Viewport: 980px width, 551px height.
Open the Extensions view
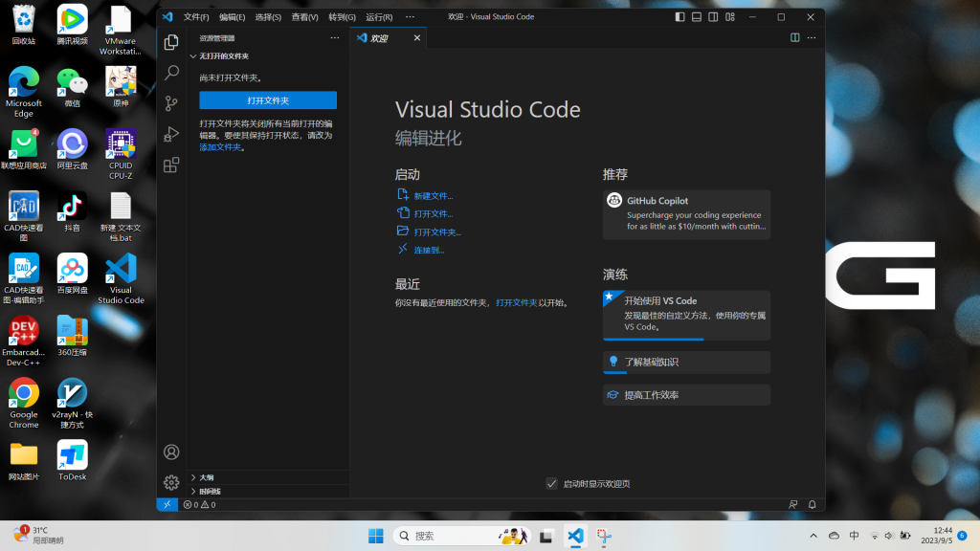click(171, 165)
